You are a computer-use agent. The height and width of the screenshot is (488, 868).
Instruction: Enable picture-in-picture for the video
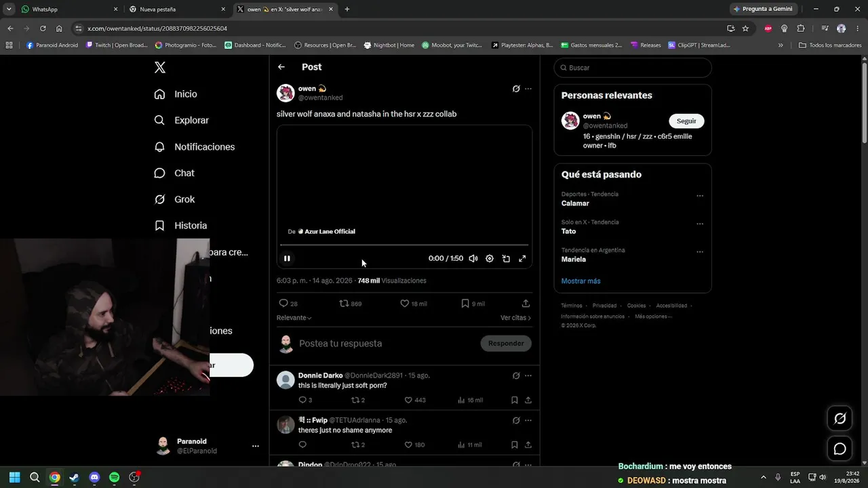pyautogui.click(x=506, y=258)
